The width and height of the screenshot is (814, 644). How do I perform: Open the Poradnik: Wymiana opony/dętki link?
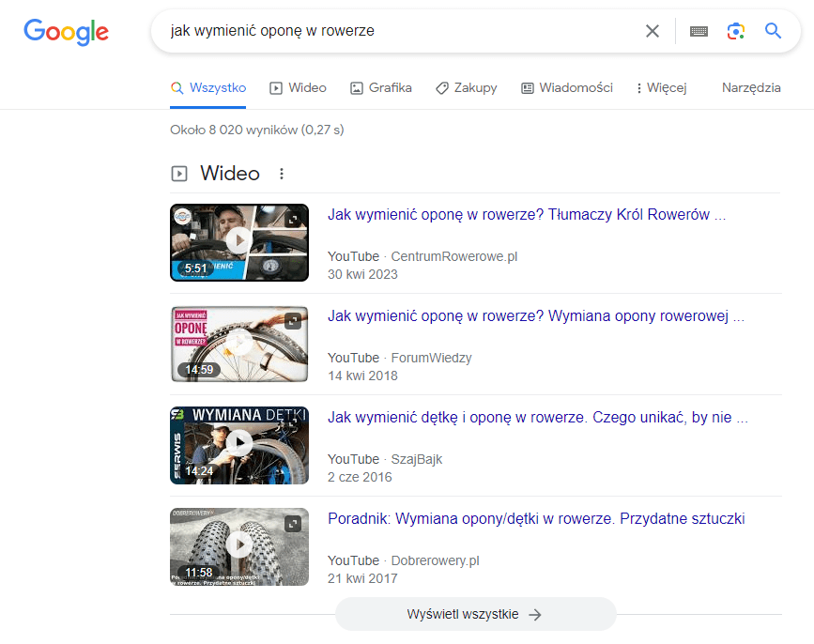point(536,519)
